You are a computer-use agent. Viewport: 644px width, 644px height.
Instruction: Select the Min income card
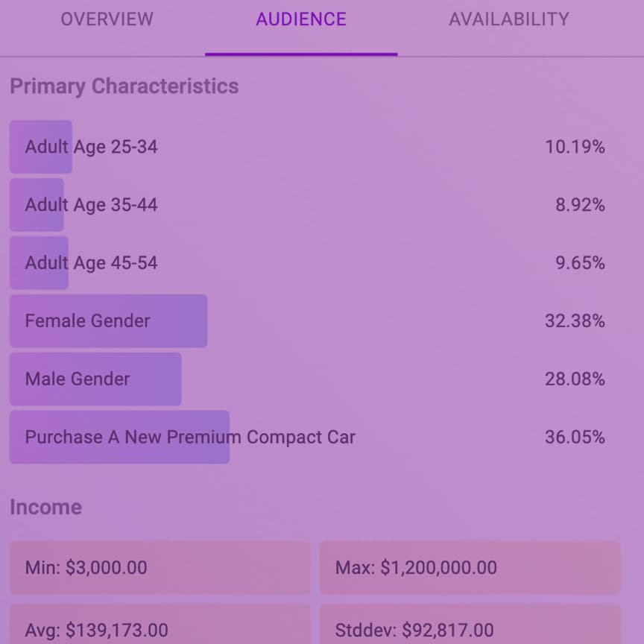click(160, 567)
